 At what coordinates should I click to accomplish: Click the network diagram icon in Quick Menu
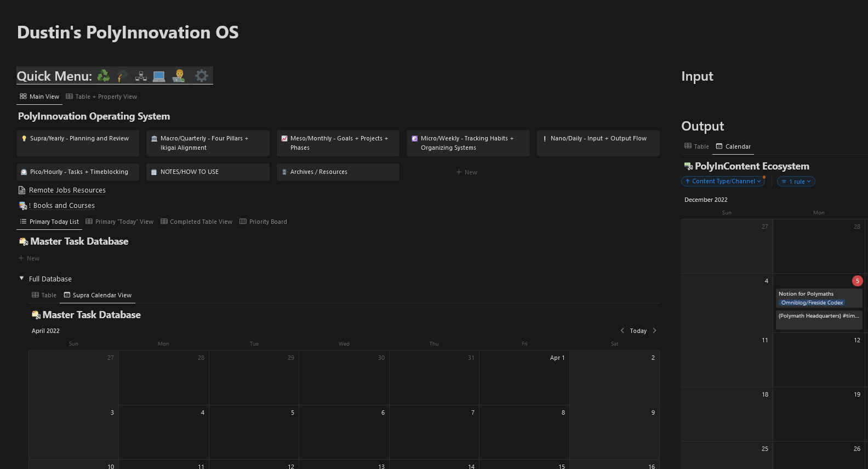[x=141, y=76]
